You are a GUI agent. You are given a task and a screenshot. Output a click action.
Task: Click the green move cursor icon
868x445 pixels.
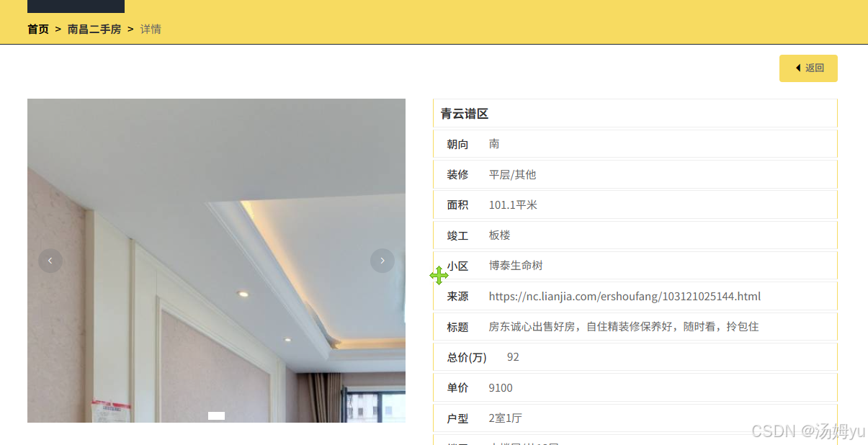click(x=439, y=275)
